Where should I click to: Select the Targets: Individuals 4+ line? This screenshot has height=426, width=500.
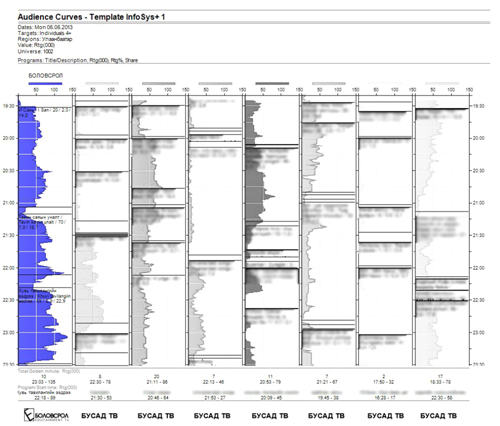point(44,33)
